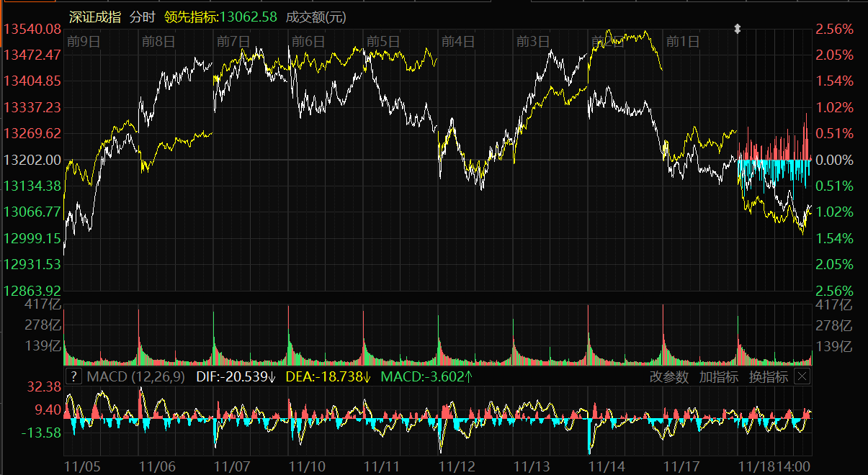Select the 前9日 day marker
The height and width of the screenshot is (475, 868).
[82, 41]
